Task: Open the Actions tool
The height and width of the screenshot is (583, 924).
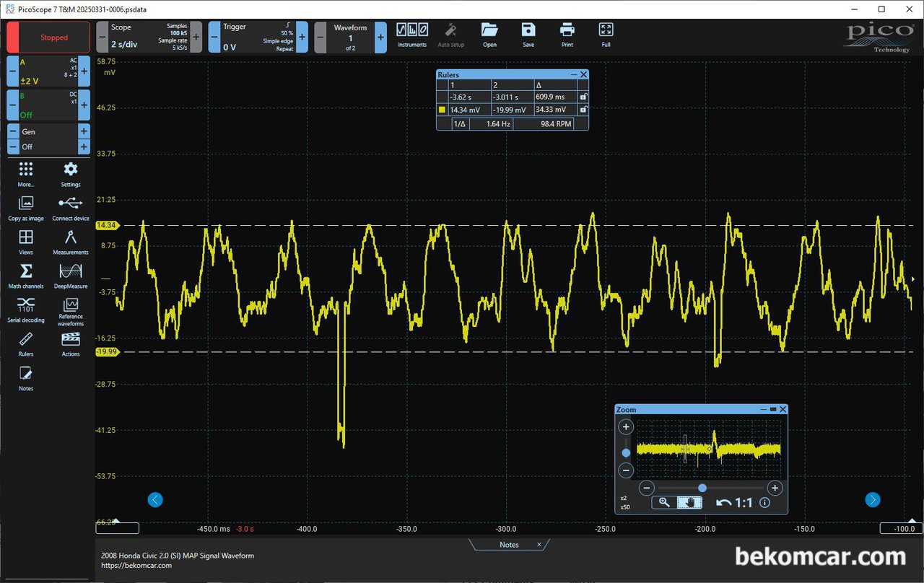Action: coord(71,343)
